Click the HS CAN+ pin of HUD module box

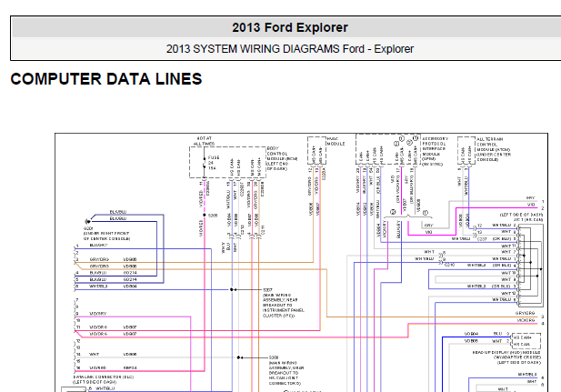[x=523, y=337]
